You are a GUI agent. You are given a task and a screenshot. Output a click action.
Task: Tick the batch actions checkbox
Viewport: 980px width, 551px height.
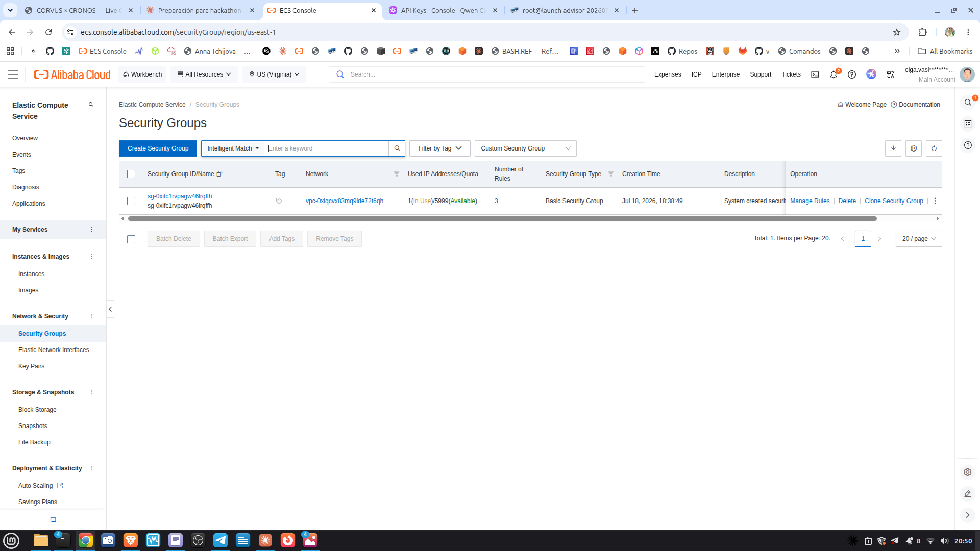coord(131,239)
